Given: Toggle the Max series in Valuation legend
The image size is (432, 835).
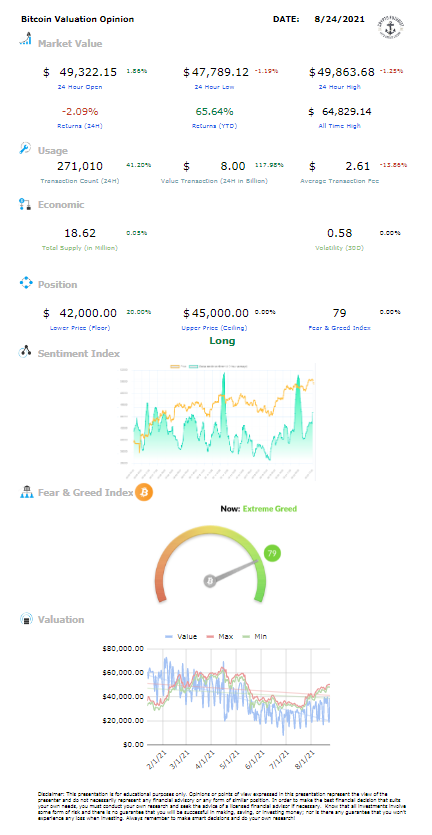Looking at the screenshot, I should (217, 636).
